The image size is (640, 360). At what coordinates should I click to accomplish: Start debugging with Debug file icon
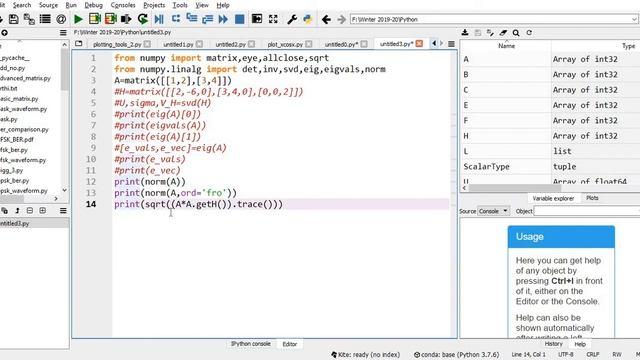159,19
